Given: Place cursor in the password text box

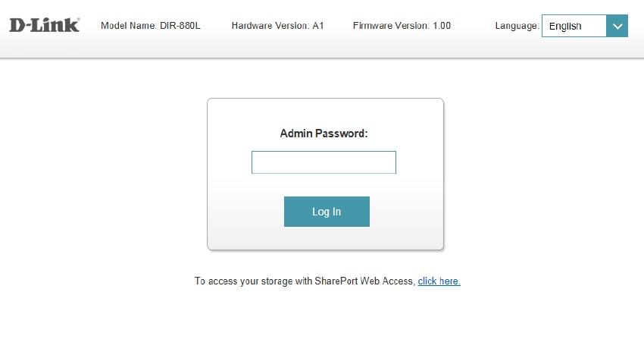Looking at the screenshot, I should coord(324,162).
